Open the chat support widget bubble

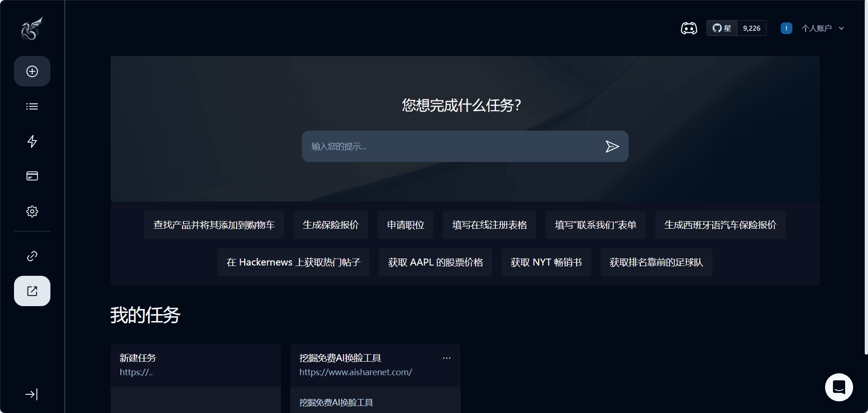click(x=839, y=387)
